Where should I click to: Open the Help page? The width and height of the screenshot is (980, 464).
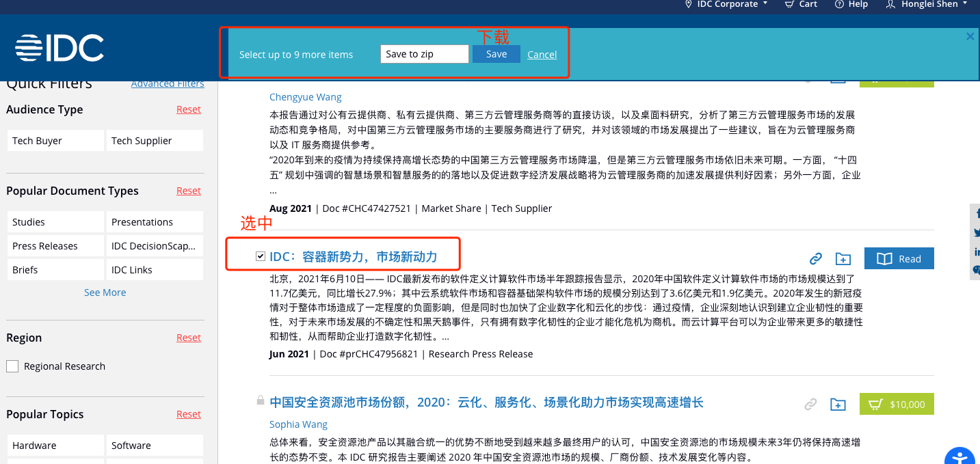click(x=851, y=4)
